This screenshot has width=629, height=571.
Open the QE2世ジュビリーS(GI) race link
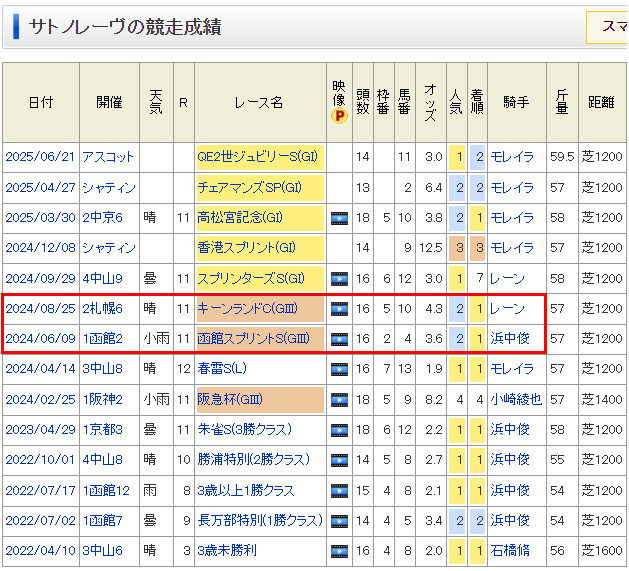[x=258, y=156]
